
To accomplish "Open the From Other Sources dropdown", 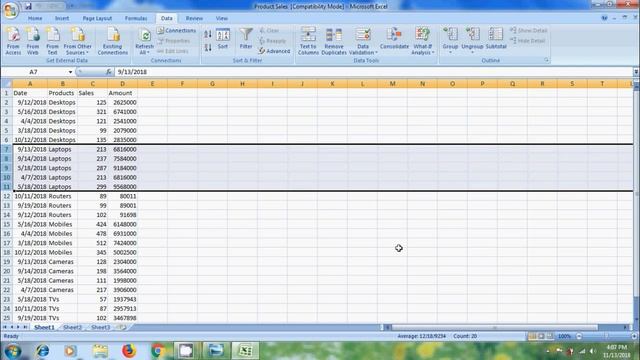I will pyautogui.click(x=78, y=41).
